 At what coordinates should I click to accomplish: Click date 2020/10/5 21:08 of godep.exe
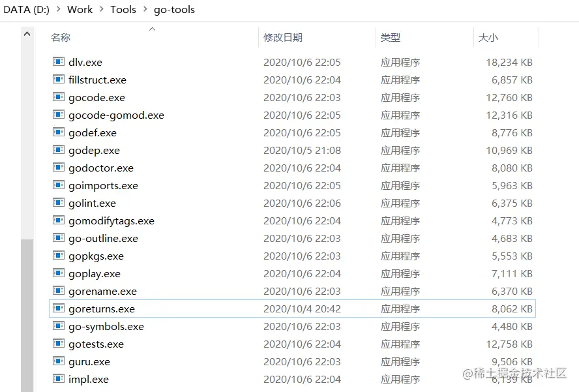[302, 151]
